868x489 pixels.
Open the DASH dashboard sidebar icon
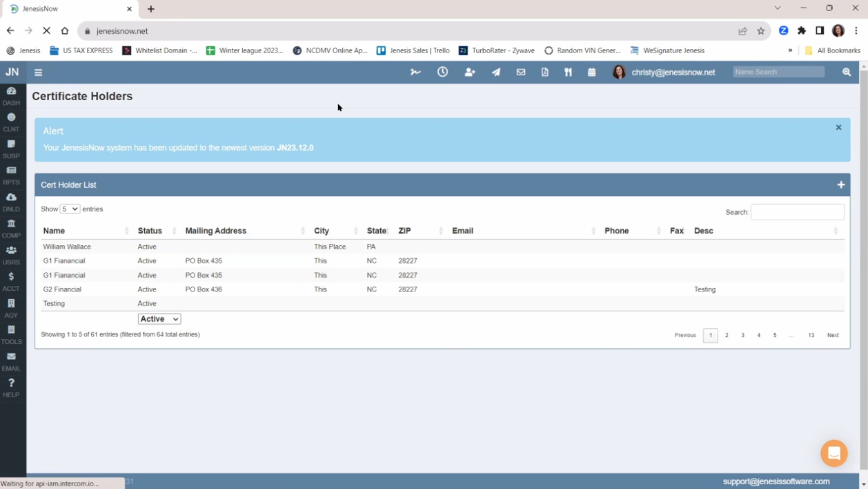pyautogui.click(x=11, y=95)
